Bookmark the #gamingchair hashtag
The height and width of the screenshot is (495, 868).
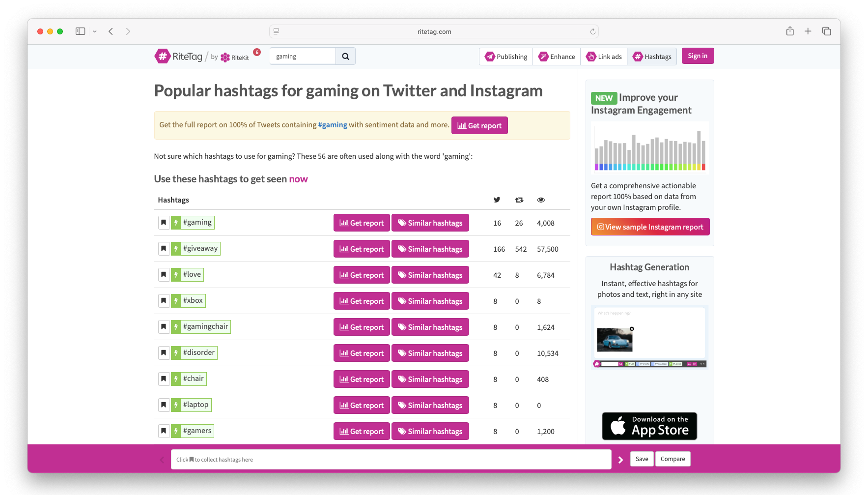click(x=164, y=327)
